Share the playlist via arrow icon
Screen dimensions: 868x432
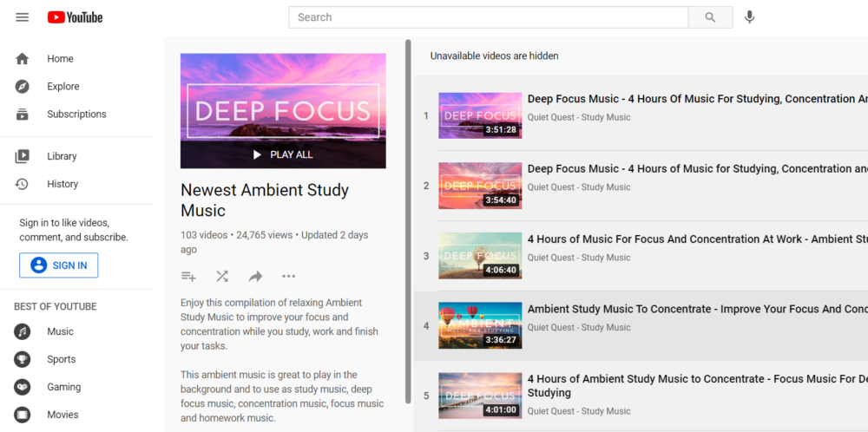coord(255,277)
